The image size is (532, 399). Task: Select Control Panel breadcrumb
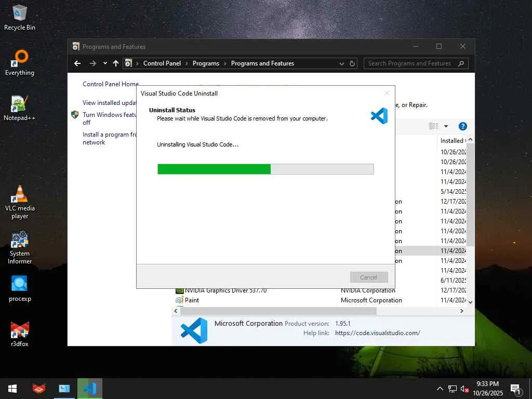pyautogui.click(x=162, y=63)
